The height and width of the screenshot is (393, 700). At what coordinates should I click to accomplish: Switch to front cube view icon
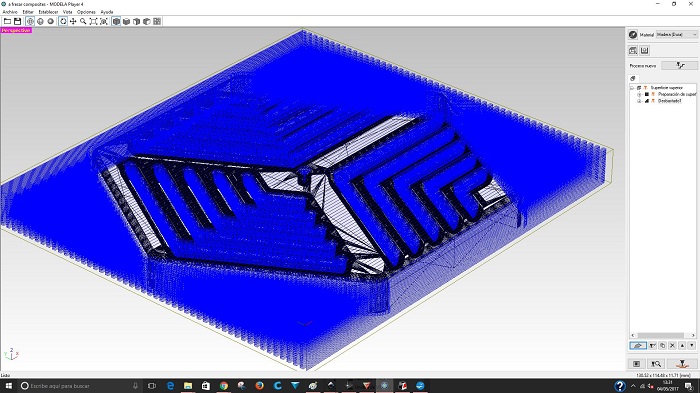point(137,21)
